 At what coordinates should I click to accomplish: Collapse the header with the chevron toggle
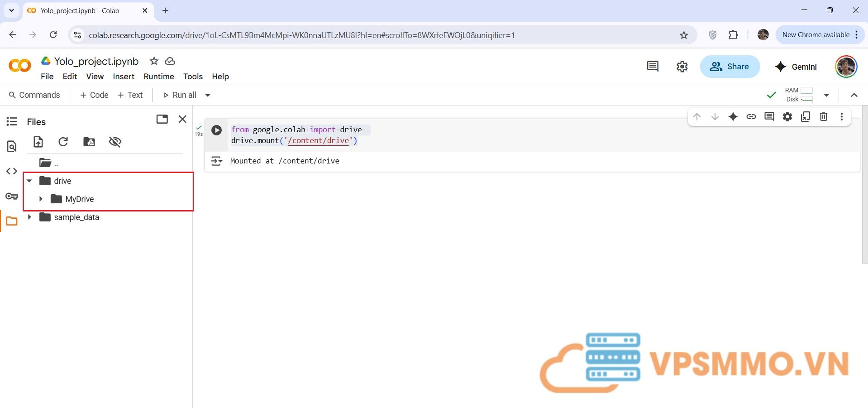[x=854, y=95]
